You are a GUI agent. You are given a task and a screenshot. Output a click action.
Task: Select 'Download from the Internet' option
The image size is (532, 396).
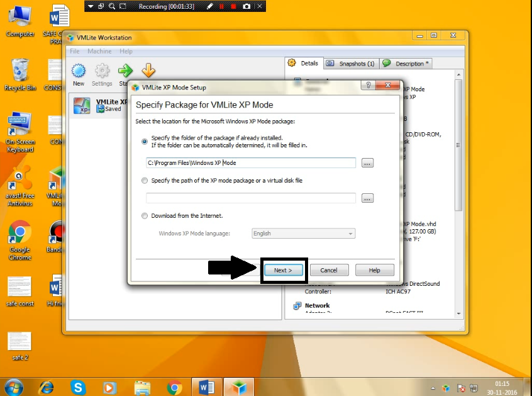click(x=145, y=215)
